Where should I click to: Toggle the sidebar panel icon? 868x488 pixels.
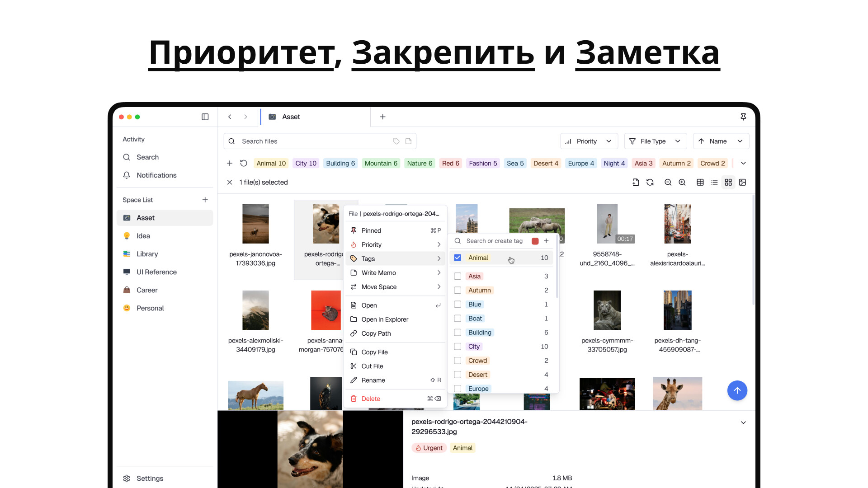205,117
